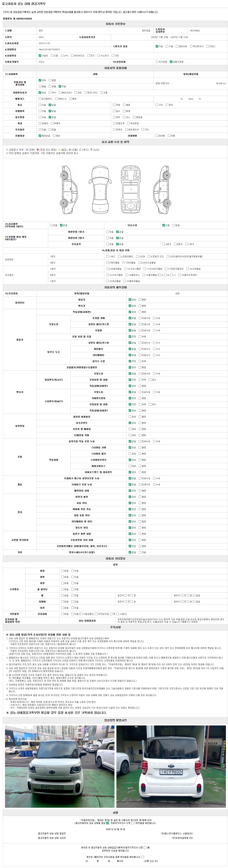Tick the 6.쿼터패널 checkbox
This screenshot has width=228, height=868.
[x=107, y=263]
